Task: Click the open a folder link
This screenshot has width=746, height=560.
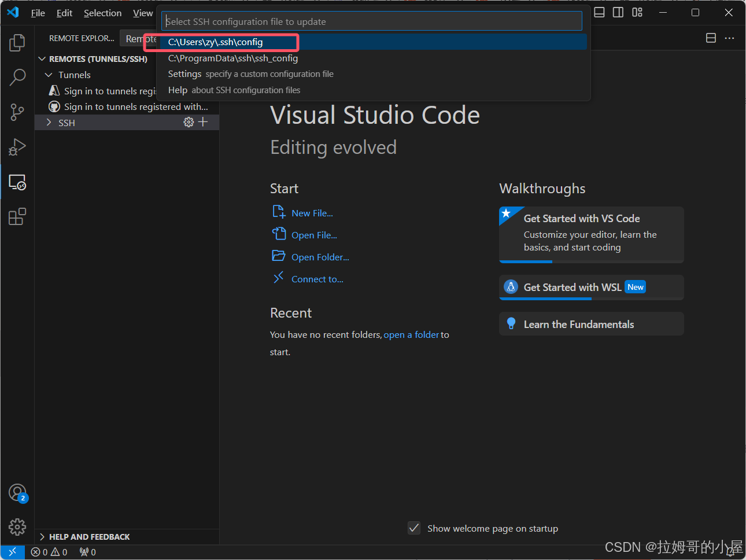Action: coord(411,335)
